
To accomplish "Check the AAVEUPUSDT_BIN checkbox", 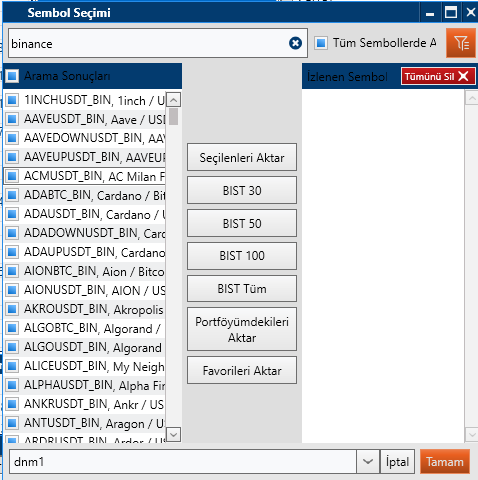I will click(12, 157).
